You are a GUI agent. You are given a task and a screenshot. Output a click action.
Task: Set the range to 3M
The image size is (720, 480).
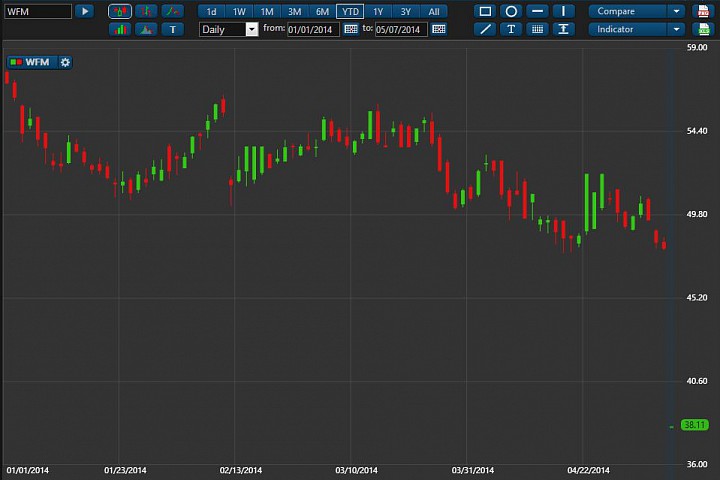click(294, 11)
